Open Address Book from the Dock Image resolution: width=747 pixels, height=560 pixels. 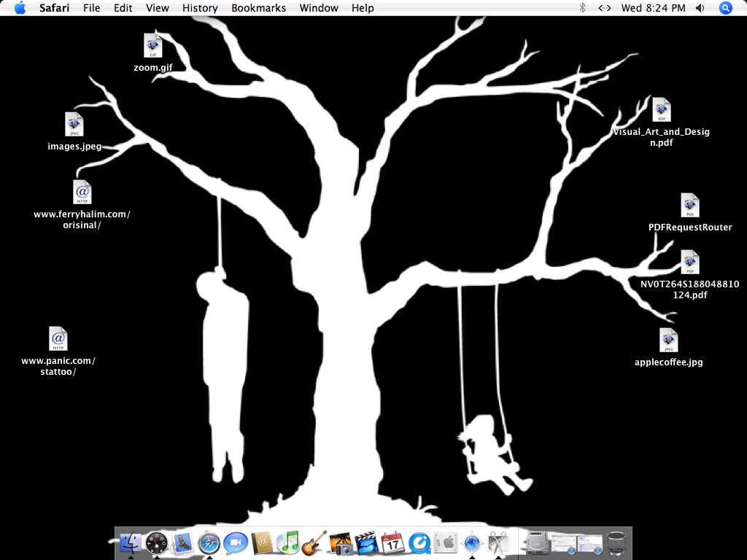tap(261, 543)
